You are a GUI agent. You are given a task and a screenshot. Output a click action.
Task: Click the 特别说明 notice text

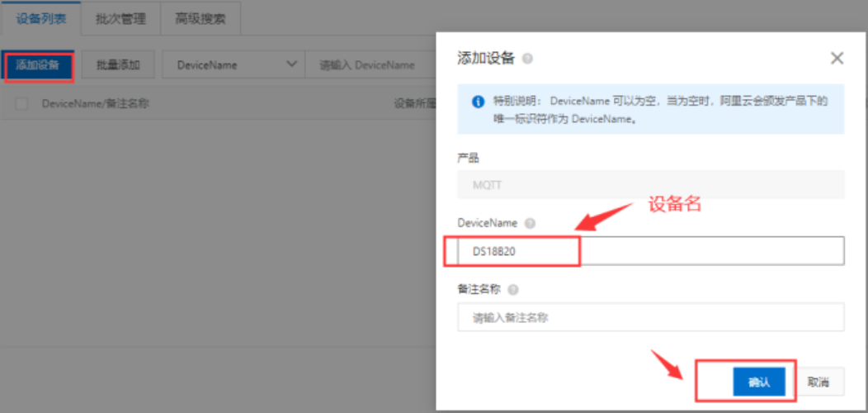pyautogui.click(x=660, y=110)
